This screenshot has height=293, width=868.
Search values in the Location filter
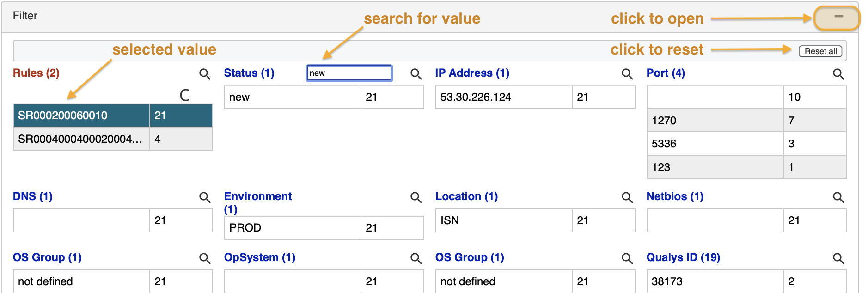point(627,197)
